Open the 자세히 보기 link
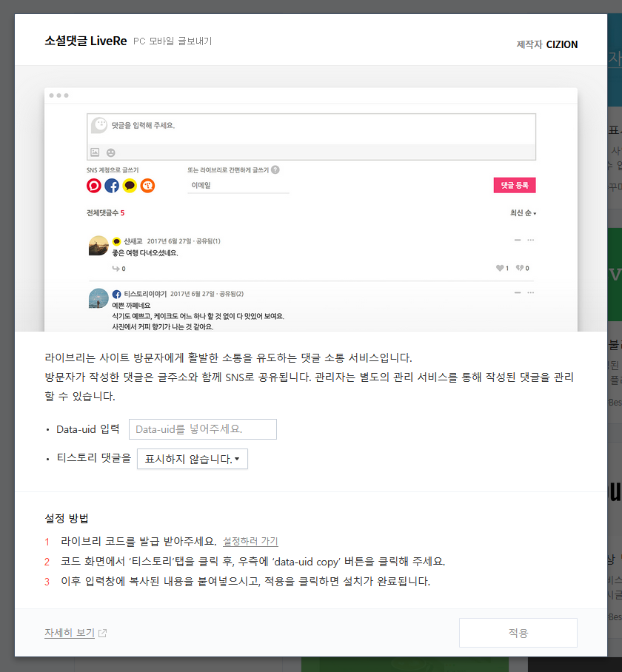This screenshot has width=622, height=672. pos(70,633)
